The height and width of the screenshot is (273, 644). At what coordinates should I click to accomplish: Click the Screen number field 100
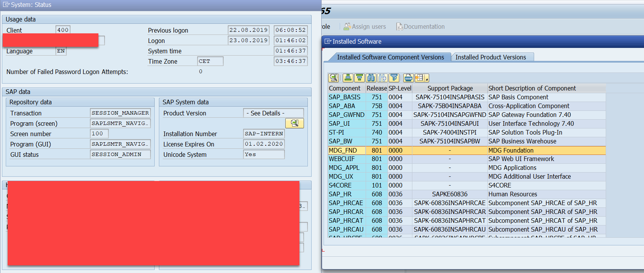coord(99,134)
